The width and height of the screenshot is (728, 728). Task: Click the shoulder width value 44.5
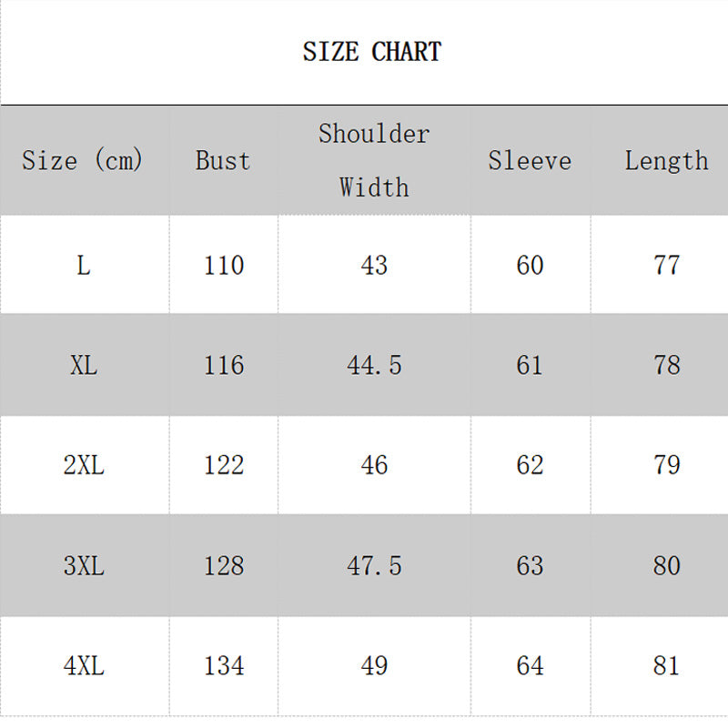point(374,366)
